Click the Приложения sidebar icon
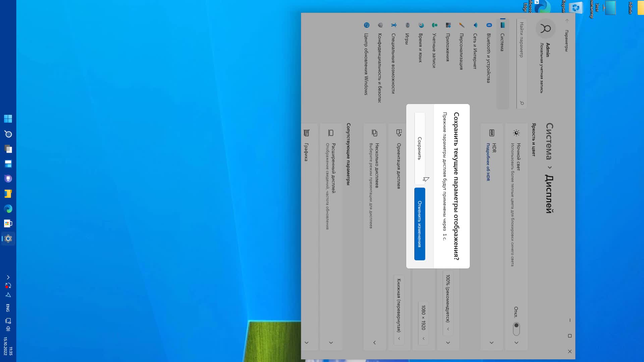 pos(448,25)
